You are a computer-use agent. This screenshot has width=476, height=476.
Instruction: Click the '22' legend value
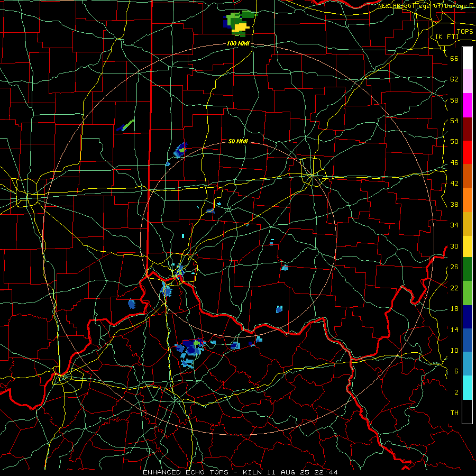(454, 288)
